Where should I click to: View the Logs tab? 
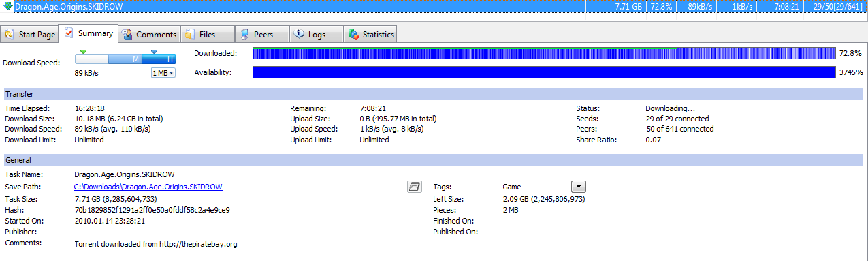(x=317, y=34)
